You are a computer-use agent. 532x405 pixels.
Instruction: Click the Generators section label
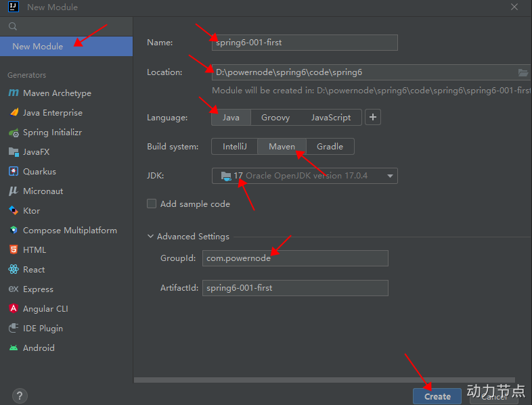(27, 75)
